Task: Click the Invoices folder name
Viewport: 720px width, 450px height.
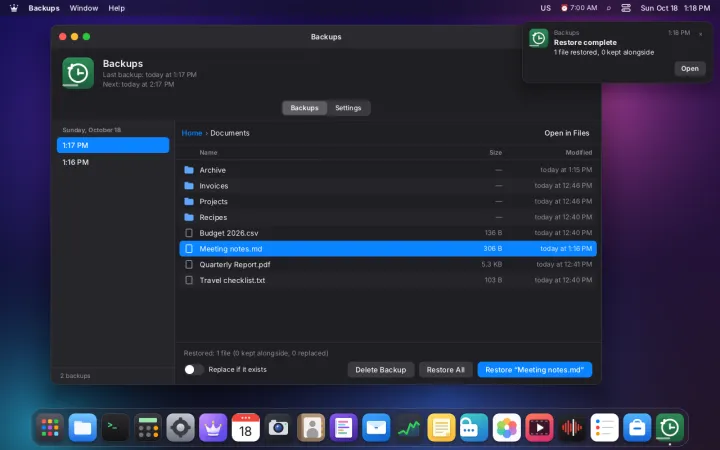Action: [x=214, y=186]
